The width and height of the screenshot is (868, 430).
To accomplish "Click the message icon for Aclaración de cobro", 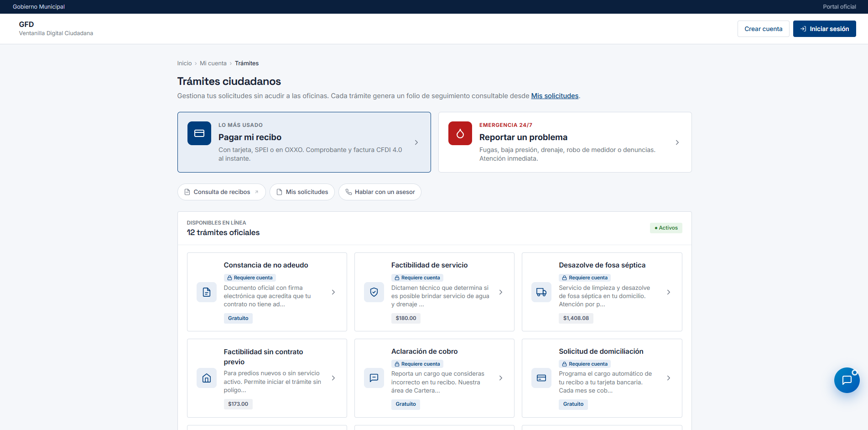I will point(374,378).
